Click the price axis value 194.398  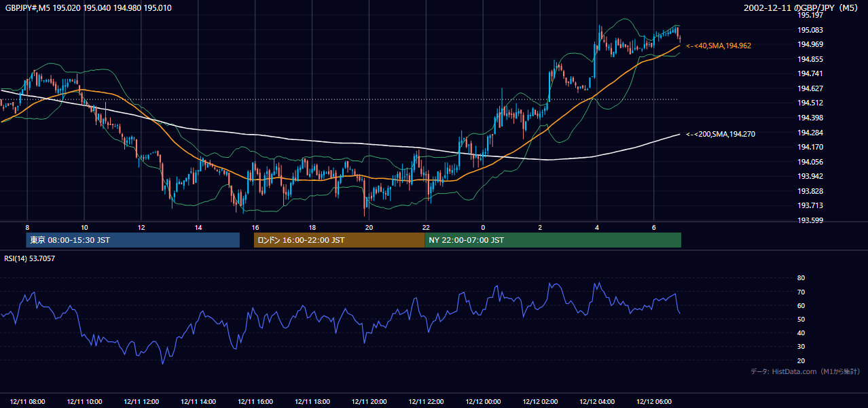(810, 118)
